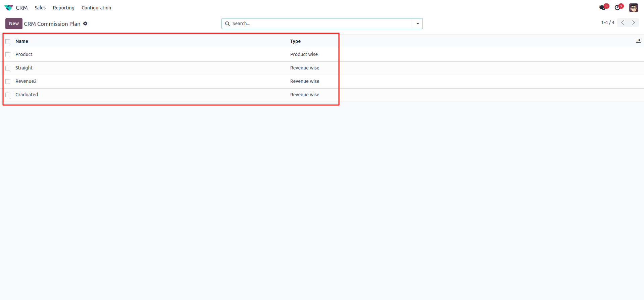Open the Straight commission plan
Screen dimensions: 644x300
[x=24, y=68]
